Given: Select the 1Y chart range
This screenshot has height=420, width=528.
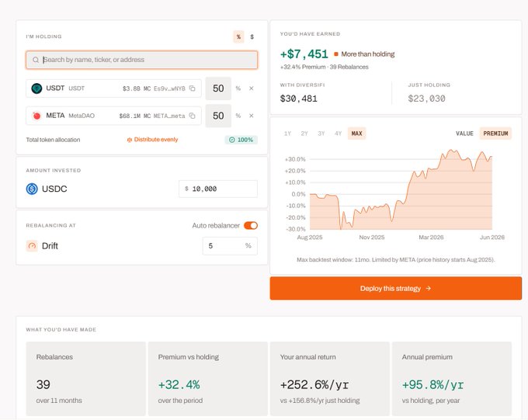Looking at the screenshot, I should 287,134.
